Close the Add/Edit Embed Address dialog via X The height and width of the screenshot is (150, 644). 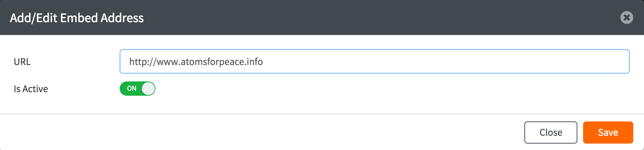click(626, 17)
